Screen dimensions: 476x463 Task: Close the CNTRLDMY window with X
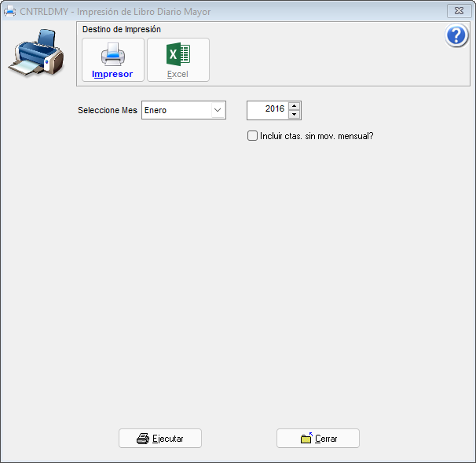[459, 11]
